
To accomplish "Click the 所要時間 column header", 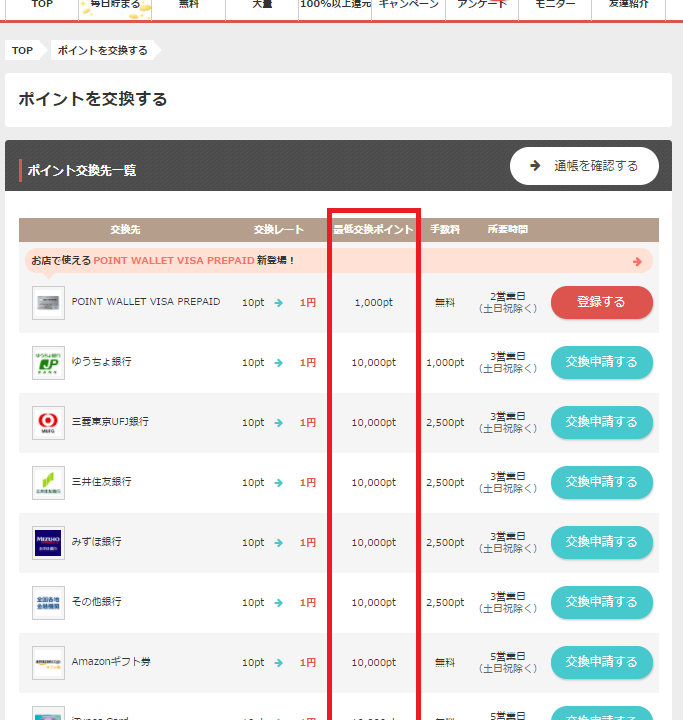I will (x=508, y=230).
